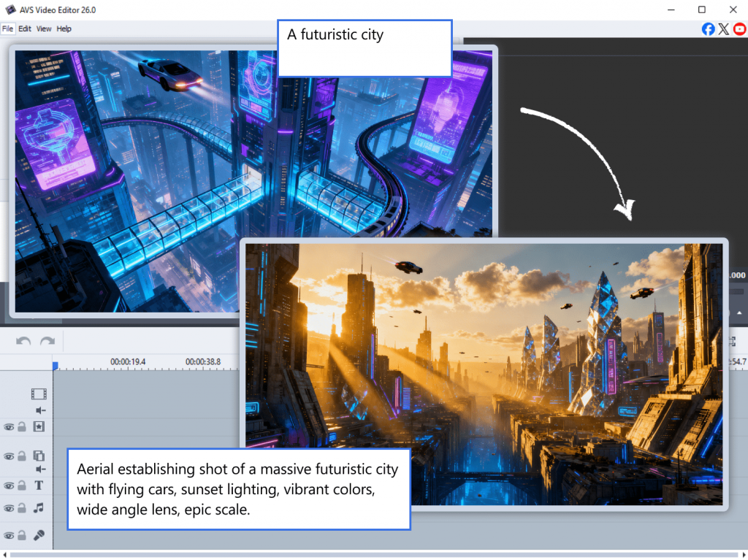Open the File menu
748x560 pixels.
point(7,28)
